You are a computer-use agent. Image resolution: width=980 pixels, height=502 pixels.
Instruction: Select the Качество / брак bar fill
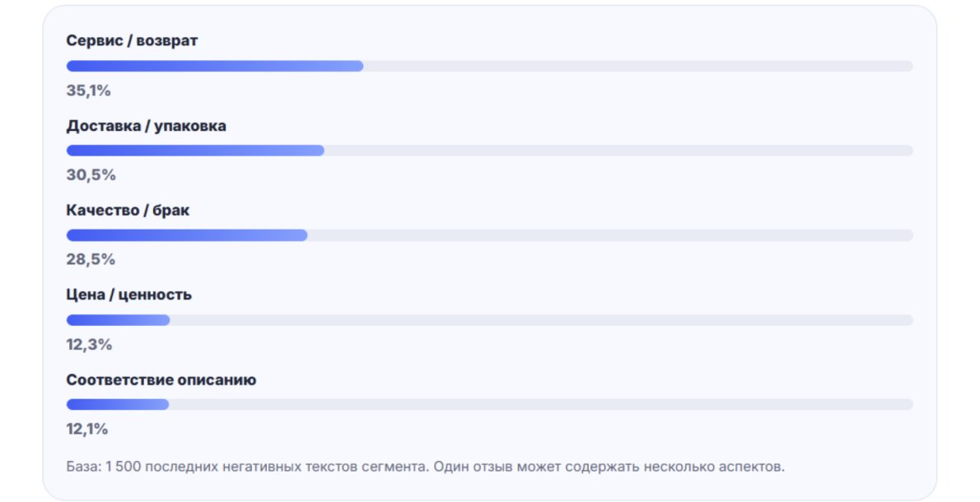(x=187, y=235)
